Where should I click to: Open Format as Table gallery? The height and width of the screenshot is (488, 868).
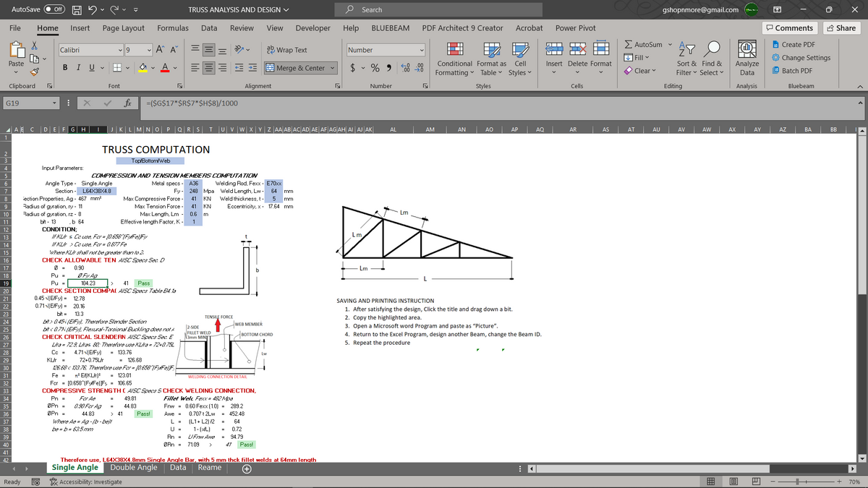click(492, 57)
